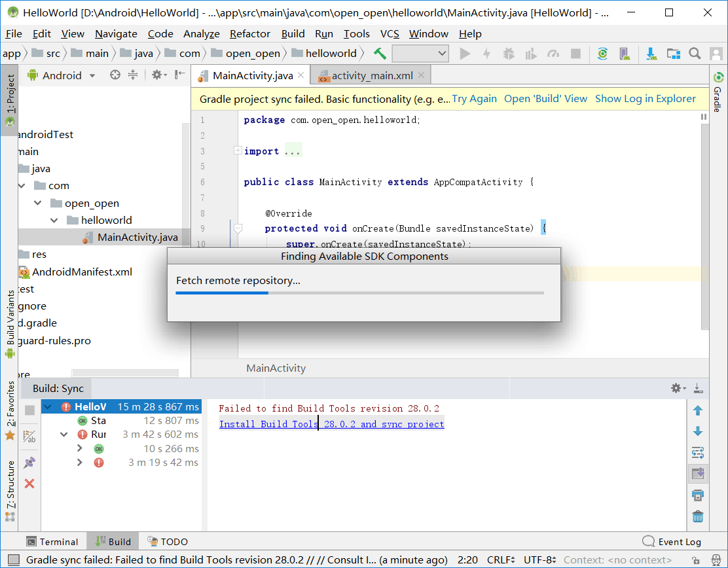Click the Make Project hammer icon

380,54
